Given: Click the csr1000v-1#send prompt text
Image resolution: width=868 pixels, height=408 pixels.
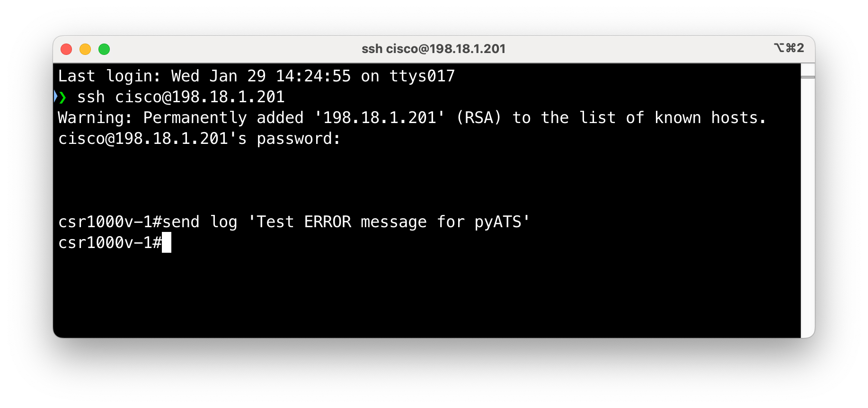Looking at the screenshot, I should point(129,222).
